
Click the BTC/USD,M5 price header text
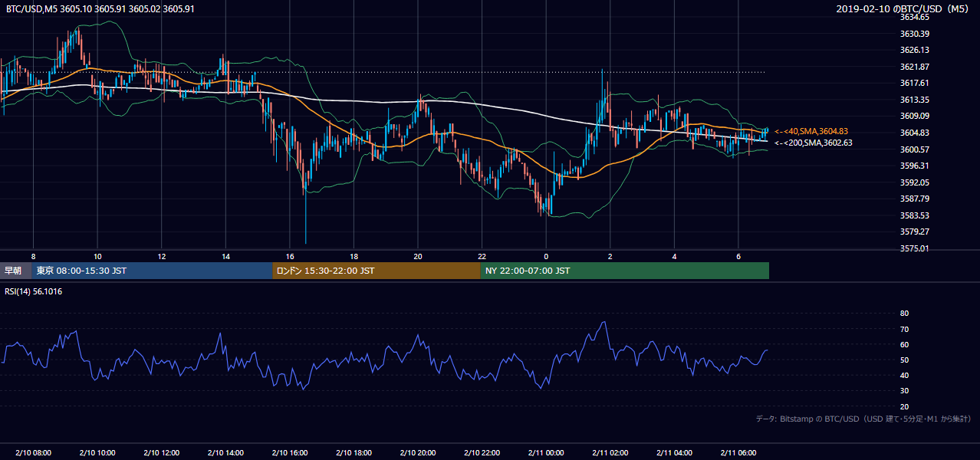click(x=100, y=8)
